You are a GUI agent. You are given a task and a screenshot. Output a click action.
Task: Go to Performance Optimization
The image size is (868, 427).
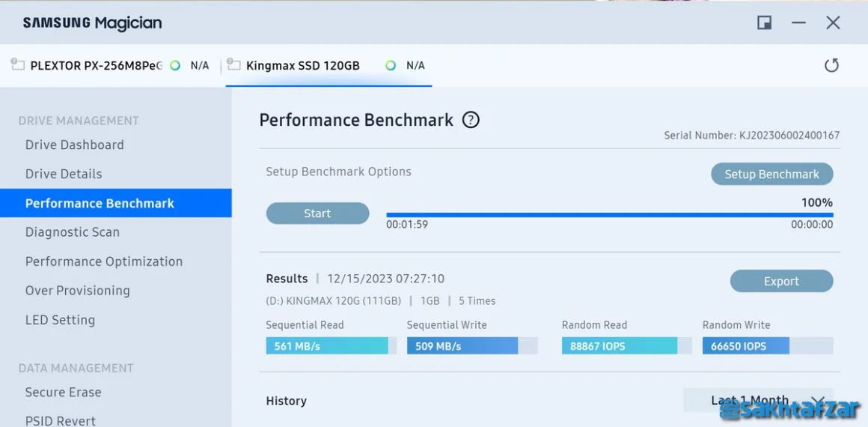coord(104,261)
